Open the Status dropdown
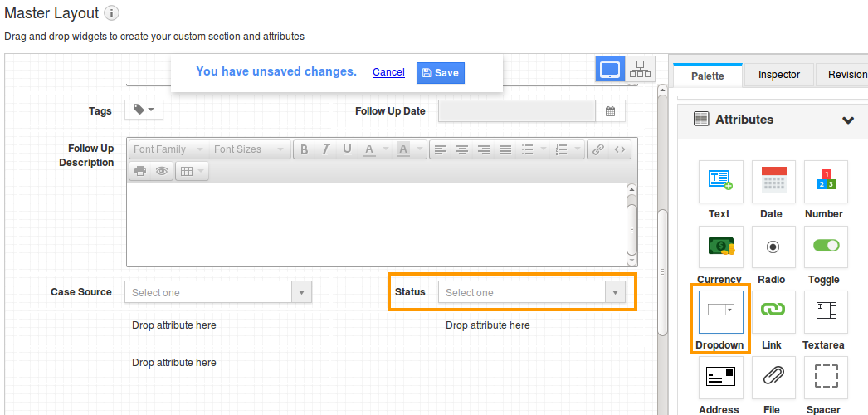This screenshot has height=415, width=868. [531, 292]
